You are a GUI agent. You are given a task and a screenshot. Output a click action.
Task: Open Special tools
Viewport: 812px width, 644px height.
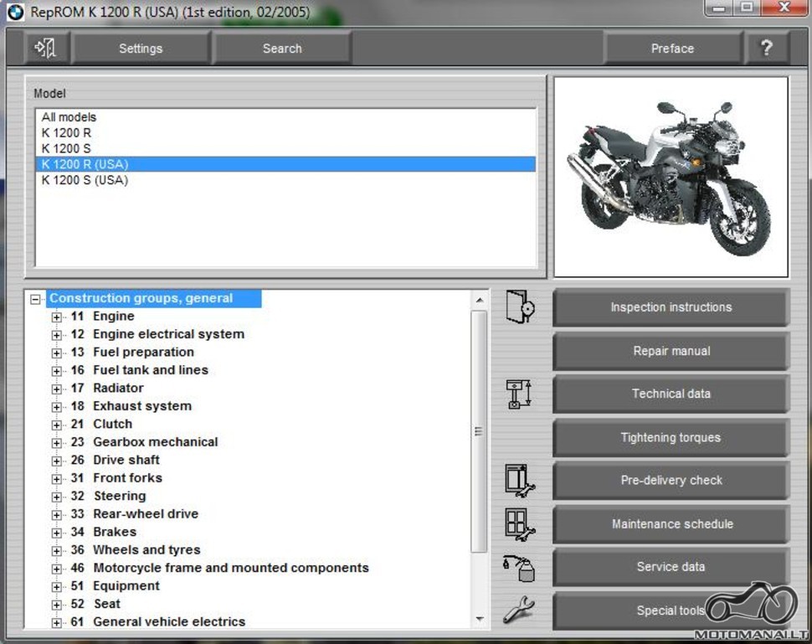[671, 611]
